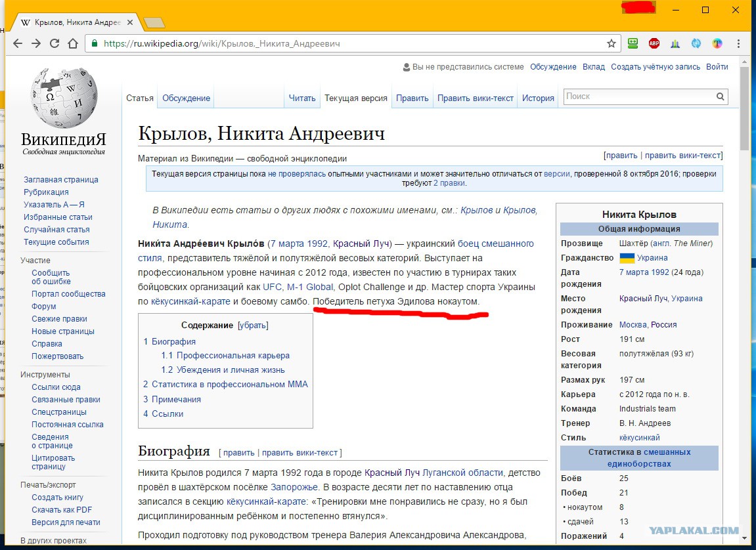The width and height of the screenshot is (756, 550).
Task: Collapse the table of contents via убрать
Action: pyautogui.click(x=253, y=325)
